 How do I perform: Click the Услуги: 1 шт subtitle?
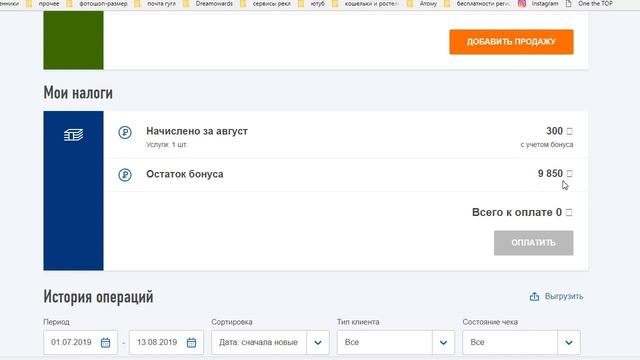[166, 144]
